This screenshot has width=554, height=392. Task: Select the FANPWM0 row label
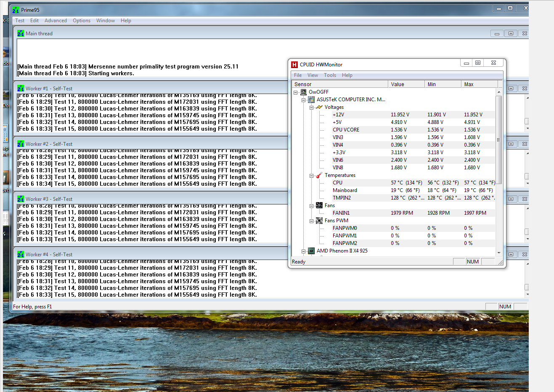pyautogui.click(x=345, y=228)
